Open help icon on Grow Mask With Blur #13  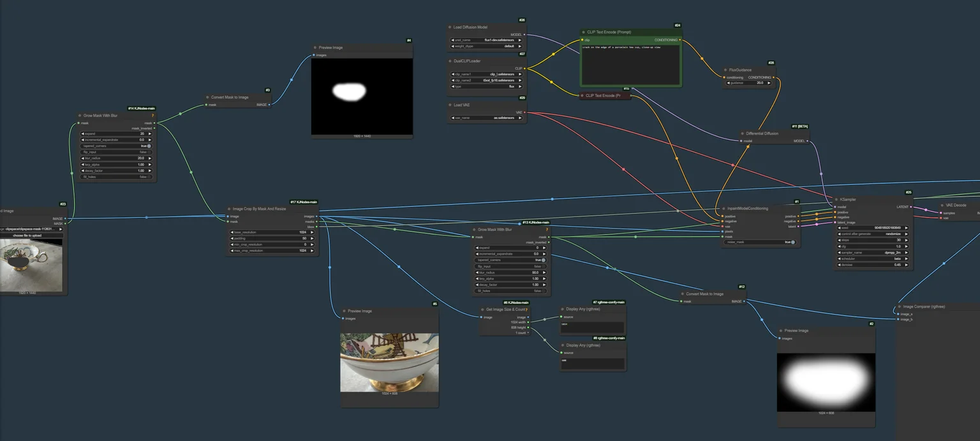point(547,229)
